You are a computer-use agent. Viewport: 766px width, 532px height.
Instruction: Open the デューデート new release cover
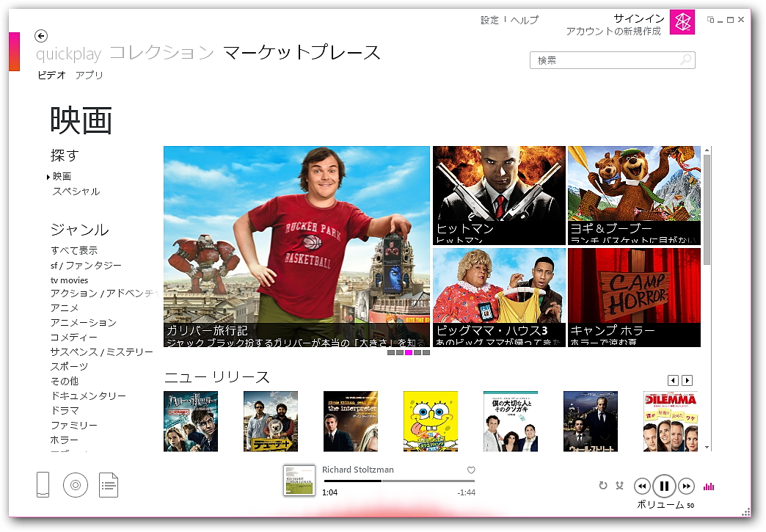click(x=271, y=421)
